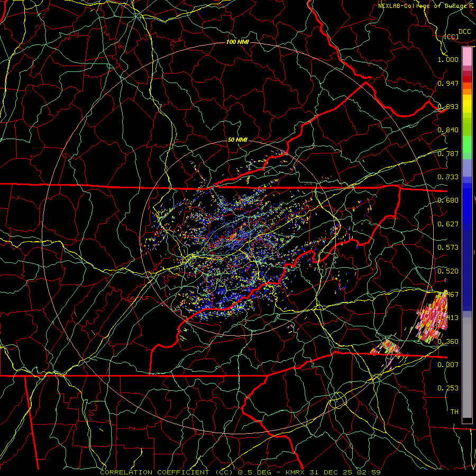Click the 0.360 legend value
This screenshot has height=476, width=476.
448,342
